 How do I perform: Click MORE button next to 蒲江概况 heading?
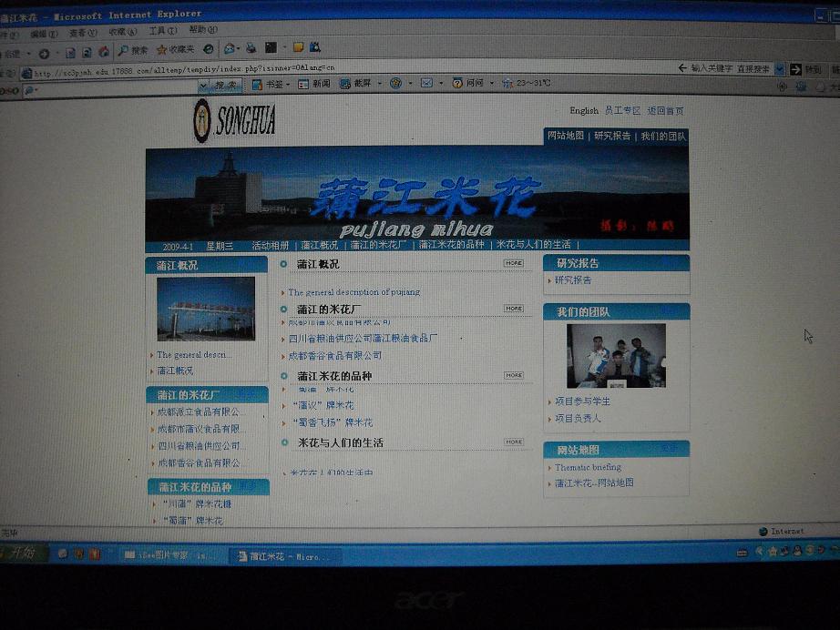coord(514,263)
